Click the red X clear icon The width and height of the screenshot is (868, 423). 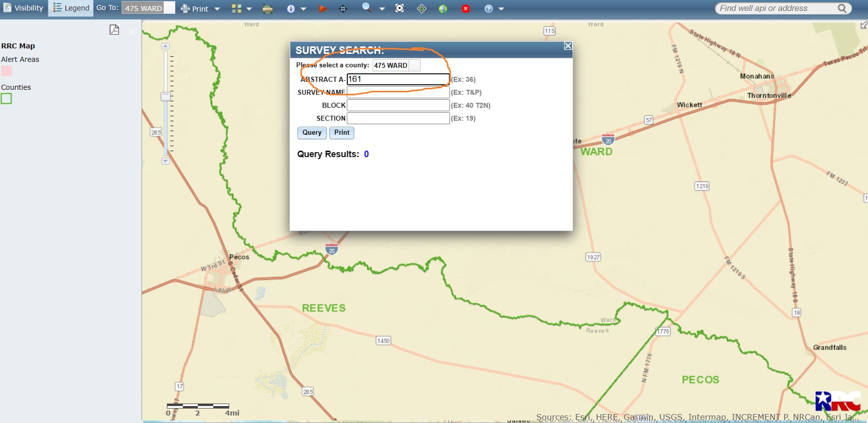(465, 9)
